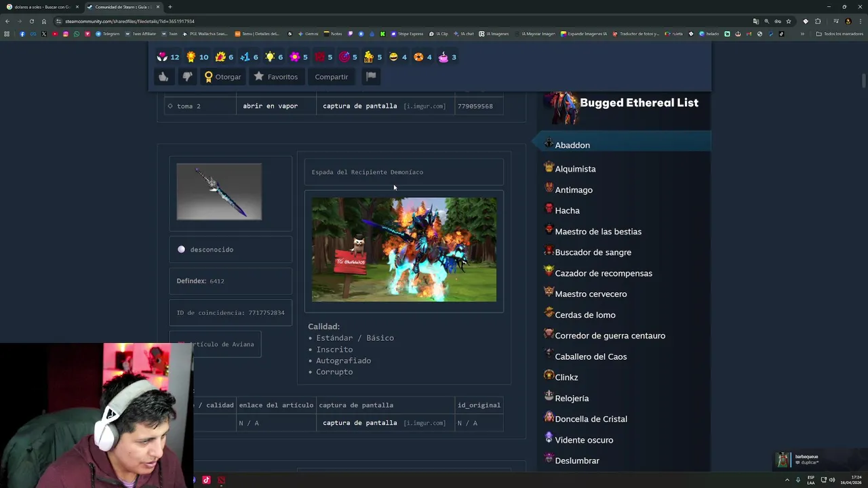
Task: Open a new browser tab
Action: (170, 7)
